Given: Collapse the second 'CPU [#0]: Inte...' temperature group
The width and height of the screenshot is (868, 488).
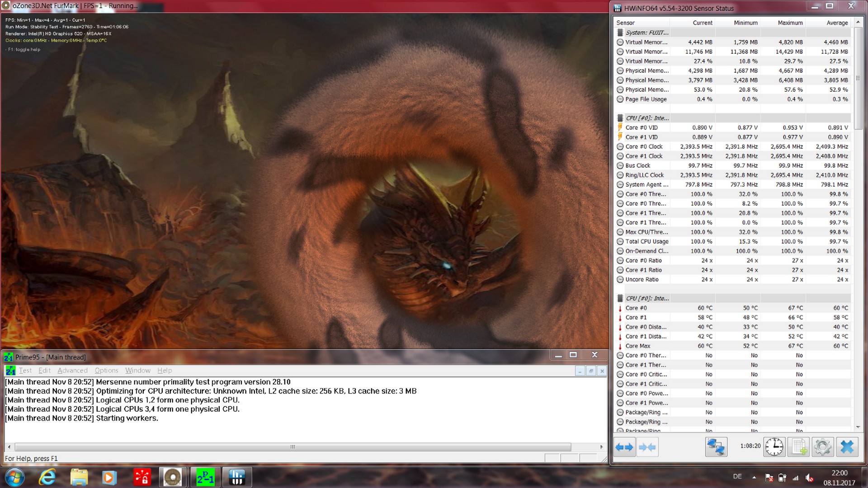Looking at the screenshot, I should (733, 298).
